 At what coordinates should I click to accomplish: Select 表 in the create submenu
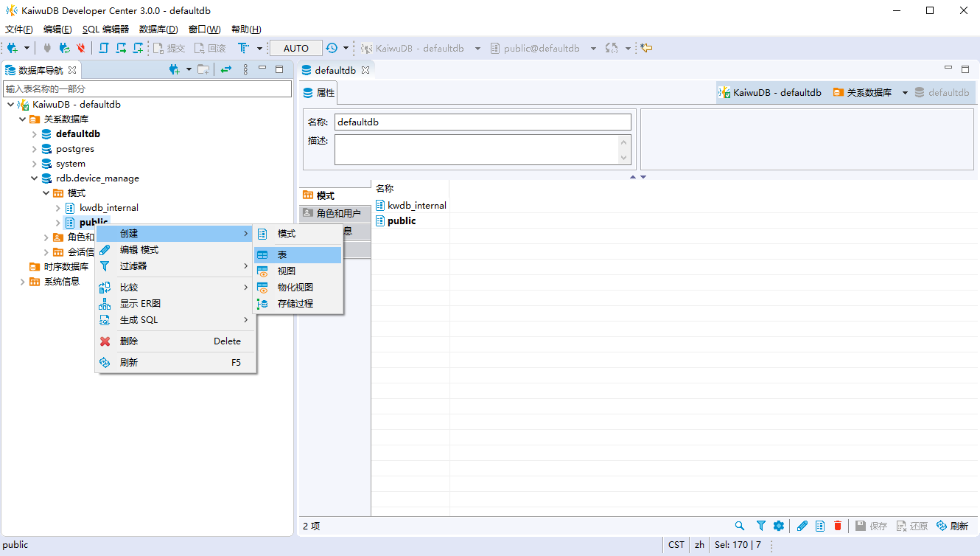[x=298, y=254]
